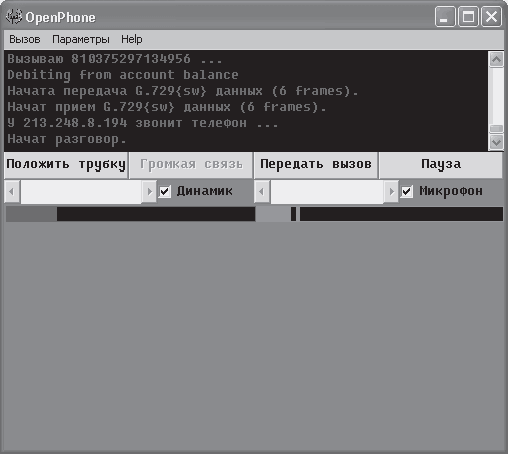Click the speaker volume slider track
508x454 pixels.
click(81, 192)
